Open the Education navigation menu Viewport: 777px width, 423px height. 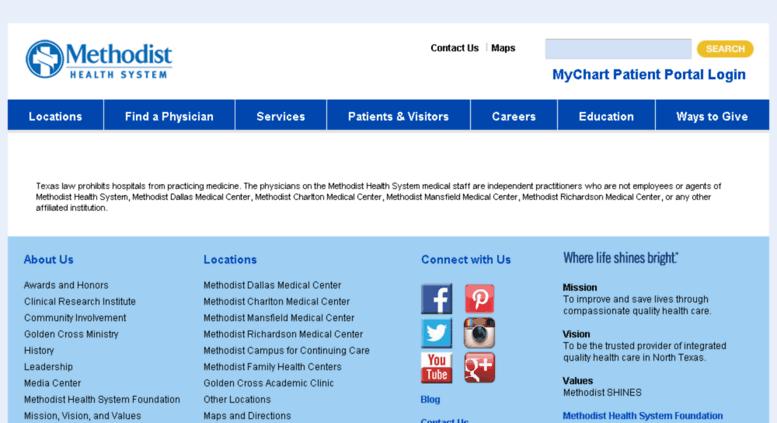pos(606,116)
